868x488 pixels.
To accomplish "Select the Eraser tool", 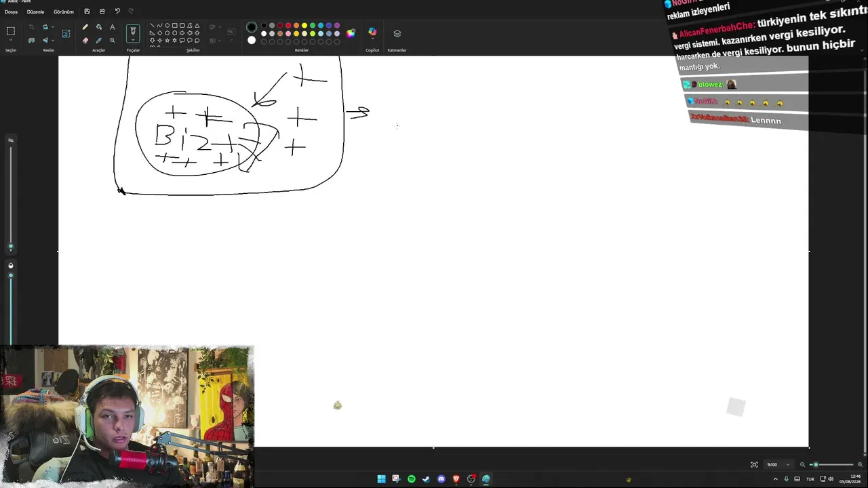I will [85, 40].
